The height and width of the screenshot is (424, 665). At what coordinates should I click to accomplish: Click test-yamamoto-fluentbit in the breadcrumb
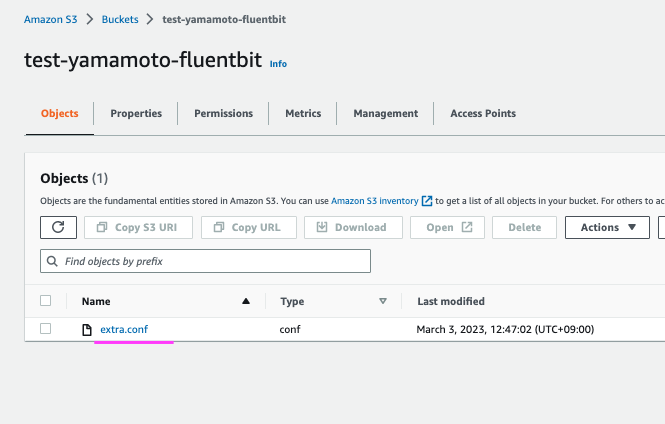pyautogui.click(x=224, y=20)
